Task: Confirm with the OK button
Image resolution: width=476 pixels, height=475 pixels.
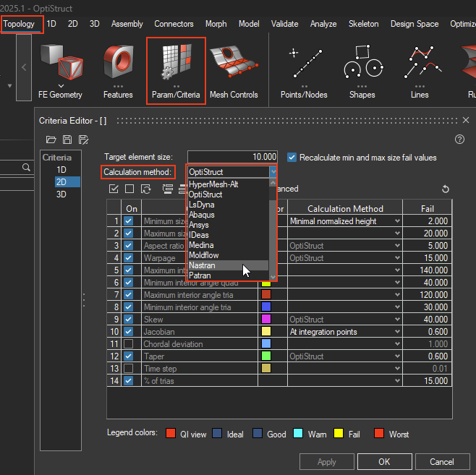Action: click(x=384, y=462)
